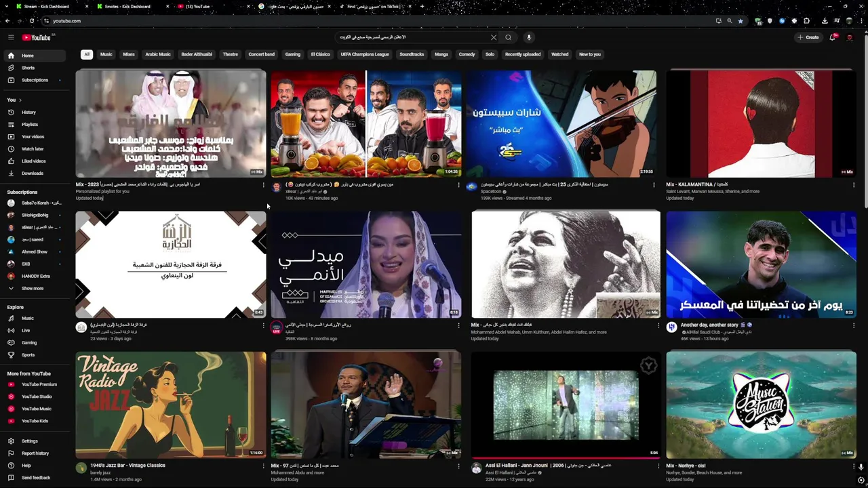The image size is (868, 488).
Task: Open Report history
Action: click(35, 453)
